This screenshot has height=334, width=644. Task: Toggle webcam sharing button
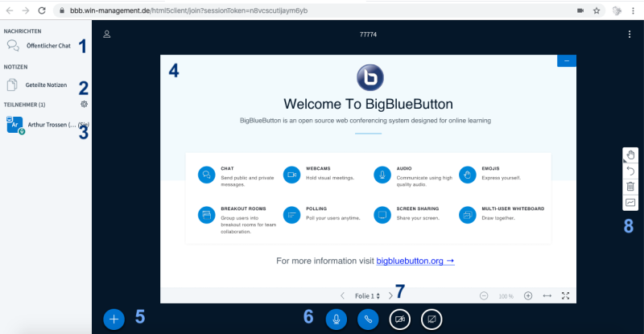[400, 319]
